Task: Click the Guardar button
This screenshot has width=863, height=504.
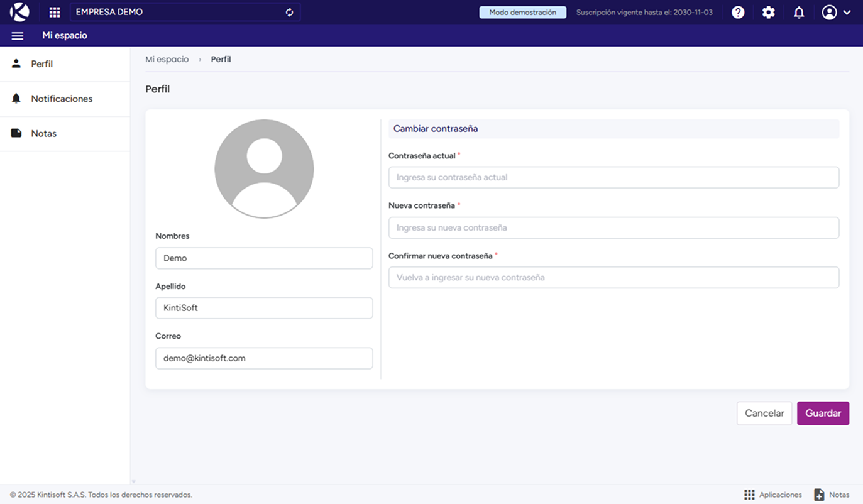Action: 823,413
